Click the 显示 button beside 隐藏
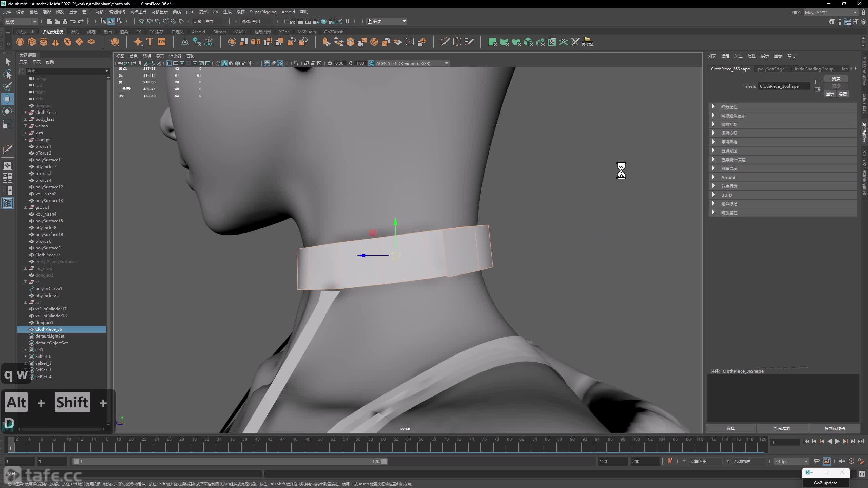 830,94
